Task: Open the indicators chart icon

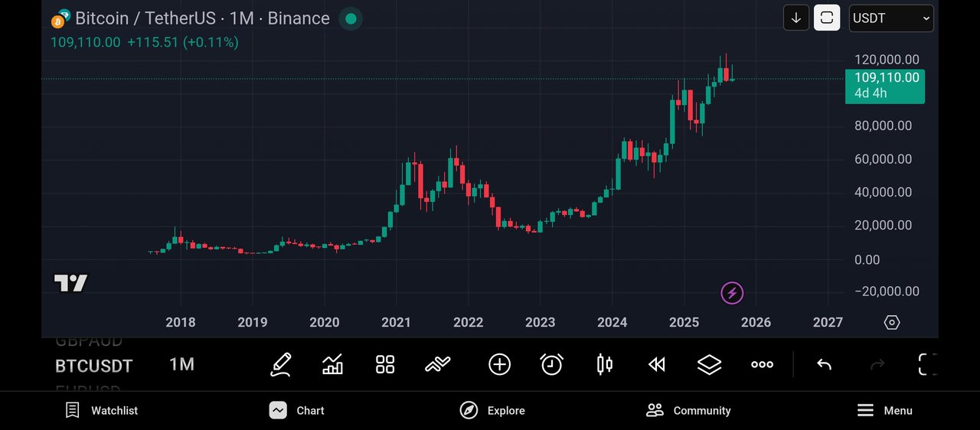Action: point(332,365)
